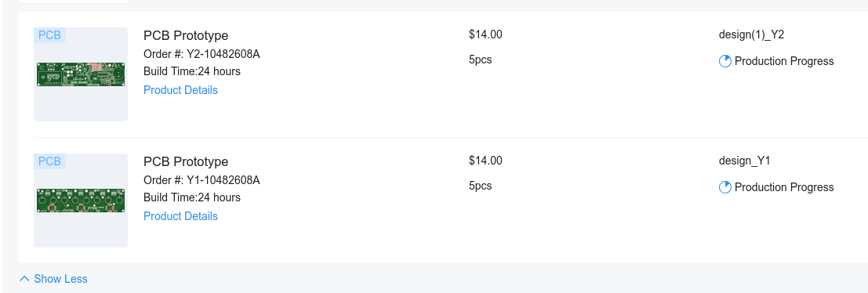Click the PCB badge on Y2 order
868x293 pixels.
point(50,35)
